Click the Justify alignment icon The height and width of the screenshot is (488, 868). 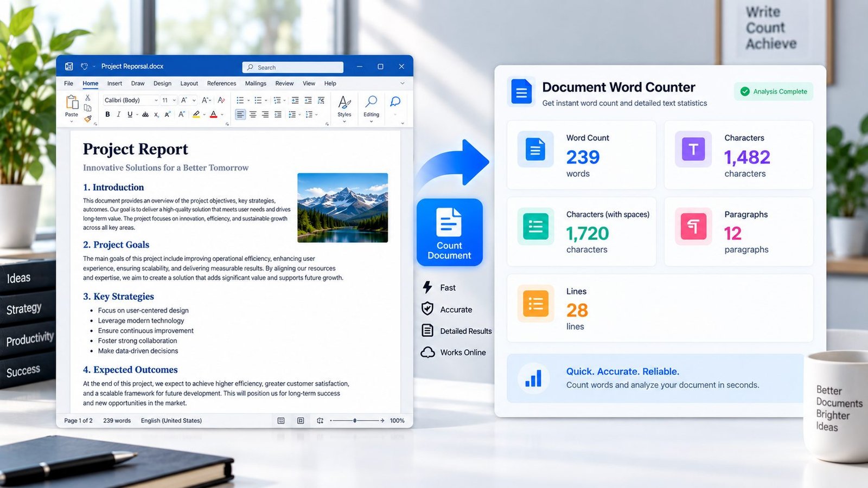tap(278, 114)
